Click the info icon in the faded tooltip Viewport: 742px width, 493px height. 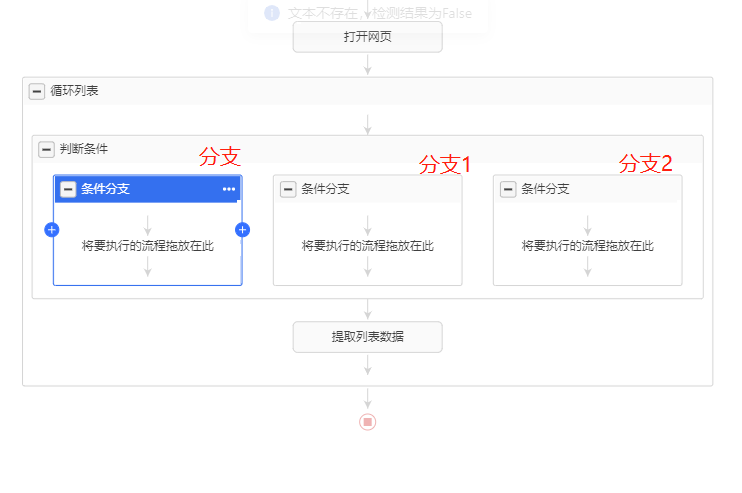pos(272,13)
